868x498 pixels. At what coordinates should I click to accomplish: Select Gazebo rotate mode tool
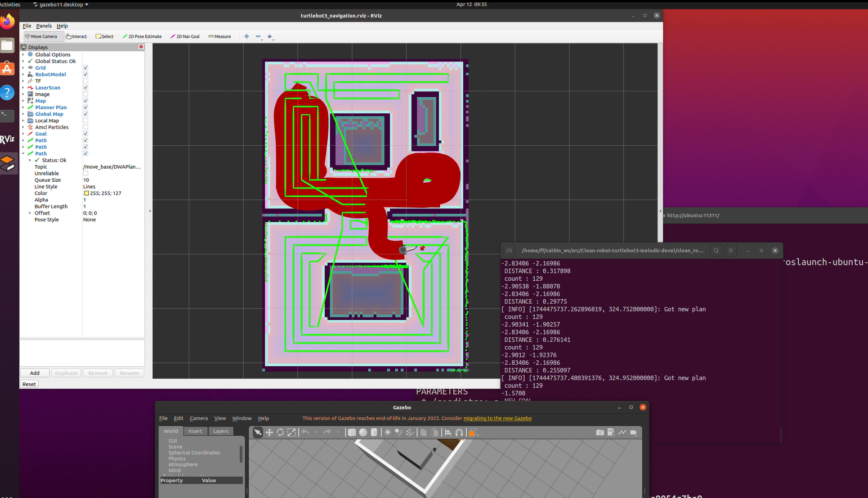click(280, 432)
